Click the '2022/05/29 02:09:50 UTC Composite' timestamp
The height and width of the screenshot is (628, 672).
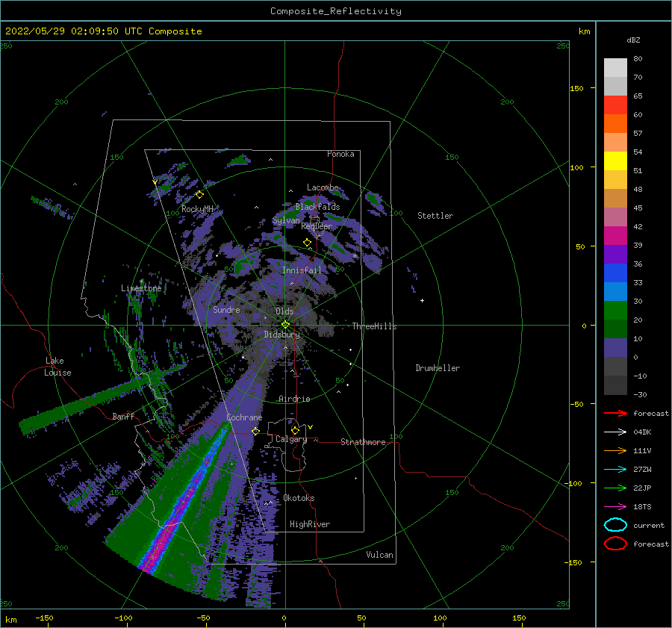pyautogui.click(x=103, y=31)
